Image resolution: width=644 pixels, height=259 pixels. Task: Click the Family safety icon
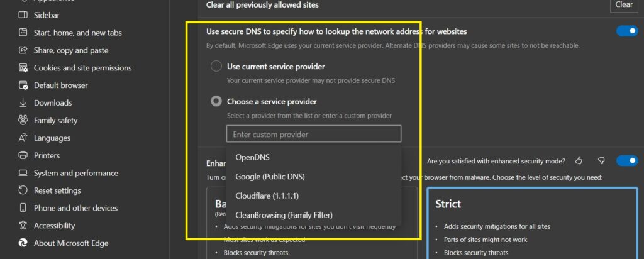tap(23, 120)
